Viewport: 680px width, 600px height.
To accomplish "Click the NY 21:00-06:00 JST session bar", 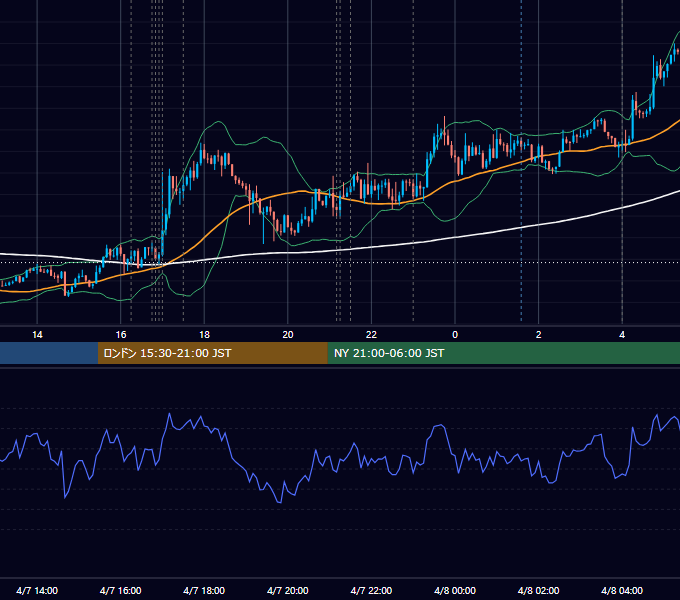I will pyautogui.click(x=503, y=353).
